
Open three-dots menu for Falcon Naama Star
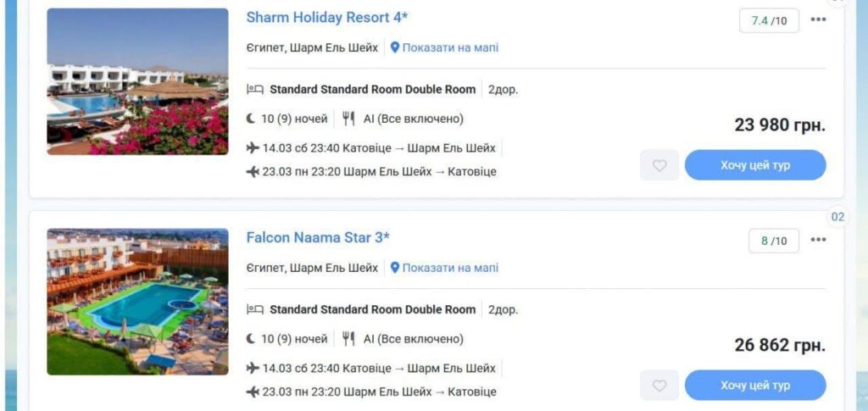click(818, 240)
